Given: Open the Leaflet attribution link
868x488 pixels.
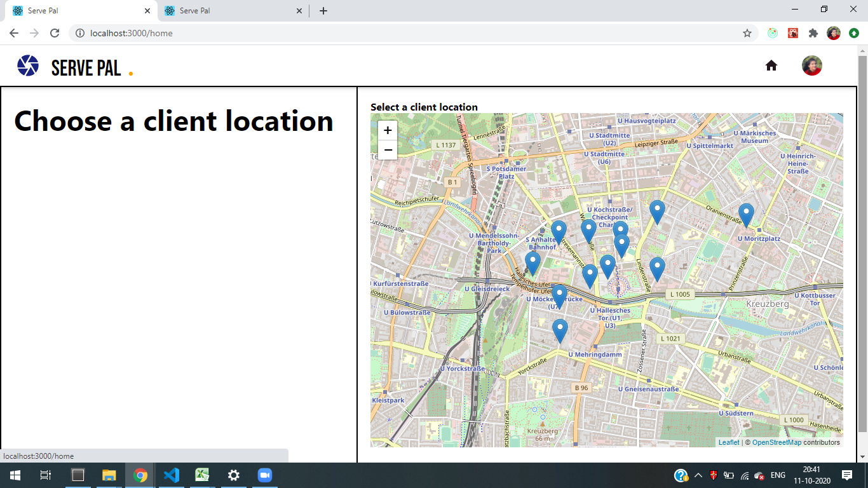Looking at the screenshot, I should pyautogui.click(x=728, y=442).
